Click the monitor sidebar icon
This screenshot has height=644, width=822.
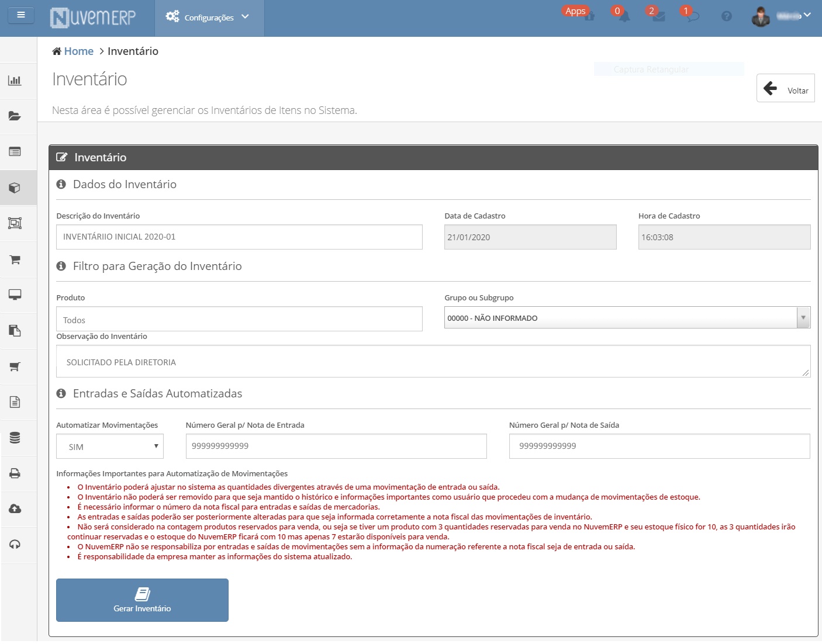click(15, 295)
